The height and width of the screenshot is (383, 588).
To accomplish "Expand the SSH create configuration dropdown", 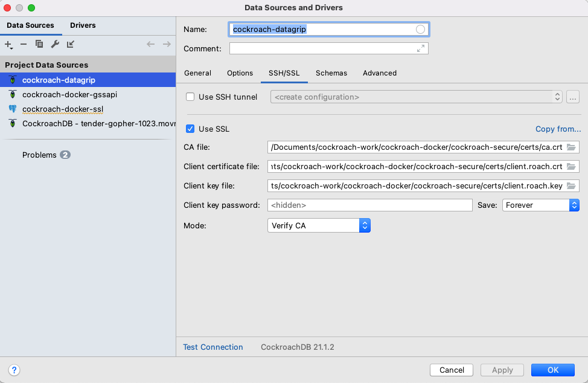I will click(416, 97).
